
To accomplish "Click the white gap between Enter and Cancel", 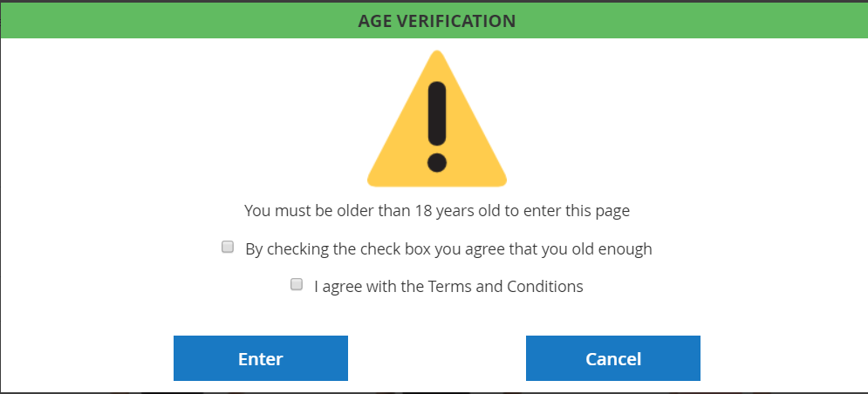I will pos(436,358).
